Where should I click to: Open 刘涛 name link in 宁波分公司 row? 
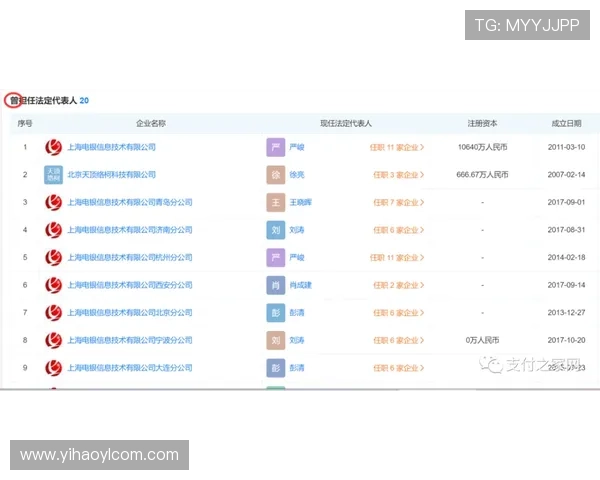pyautogui.click(x=297, y=340)
